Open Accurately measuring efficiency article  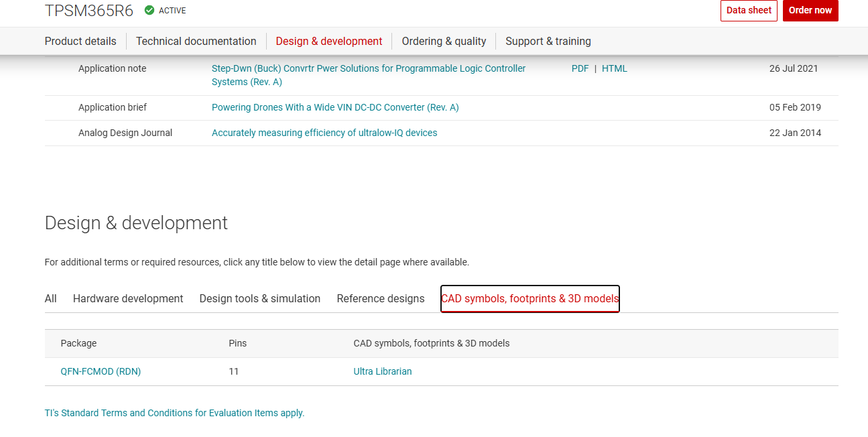324,133
